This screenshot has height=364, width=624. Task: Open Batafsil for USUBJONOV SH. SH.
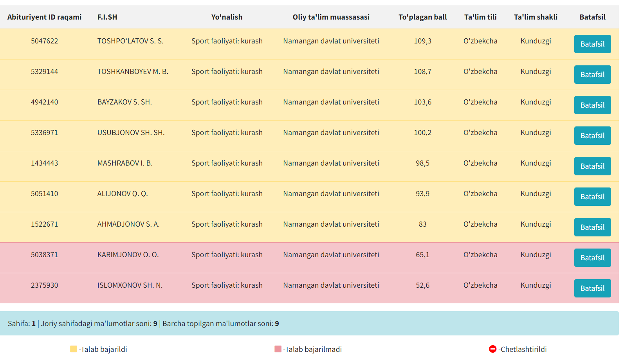point(592,136)
